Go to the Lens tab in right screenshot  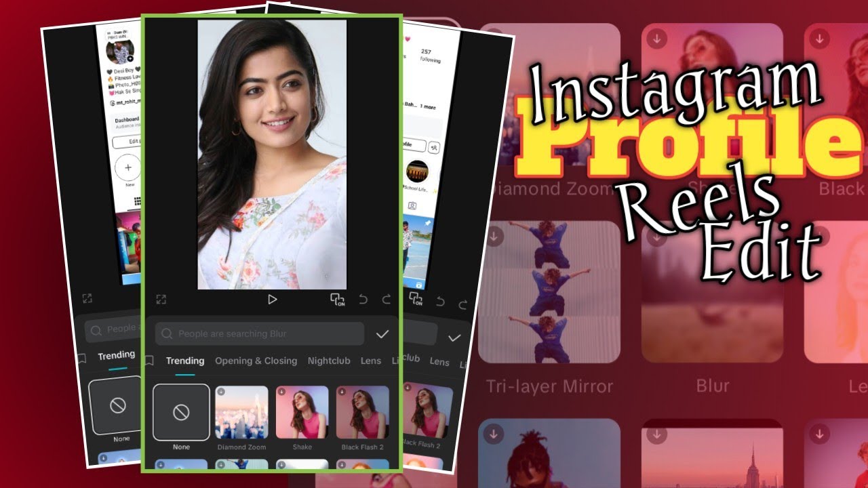[439, 362]
